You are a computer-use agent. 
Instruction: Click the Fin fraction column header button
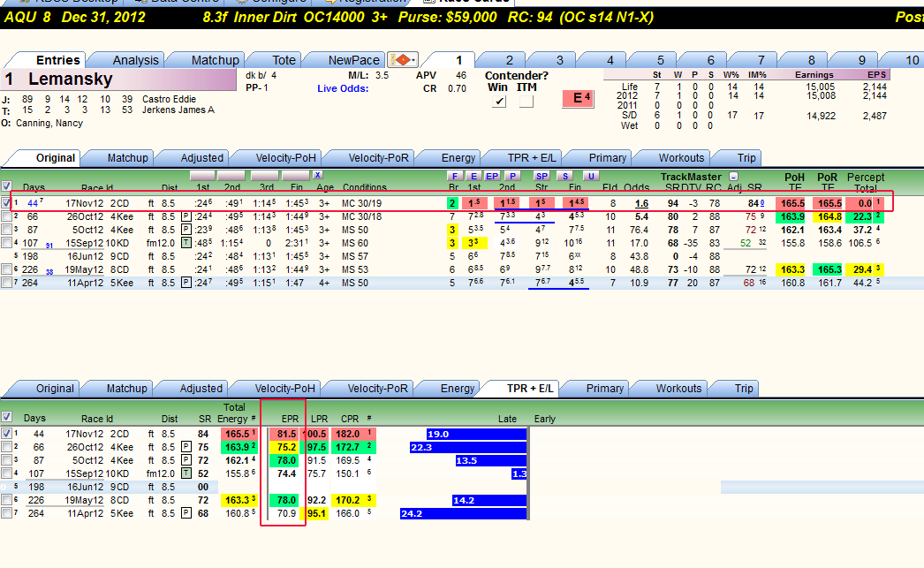(295, 176)
